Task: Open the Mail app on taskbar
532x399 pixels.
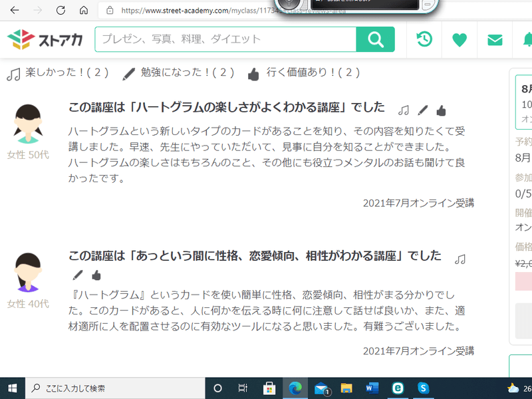Action: (x=322, y=388)
